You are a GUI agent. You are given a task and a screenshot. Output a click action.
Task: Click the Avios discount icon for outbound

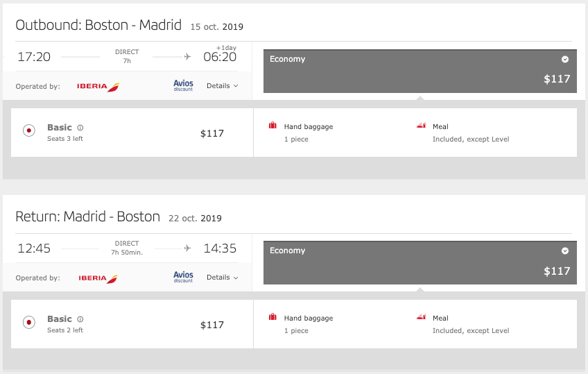(x=183, y=85)
